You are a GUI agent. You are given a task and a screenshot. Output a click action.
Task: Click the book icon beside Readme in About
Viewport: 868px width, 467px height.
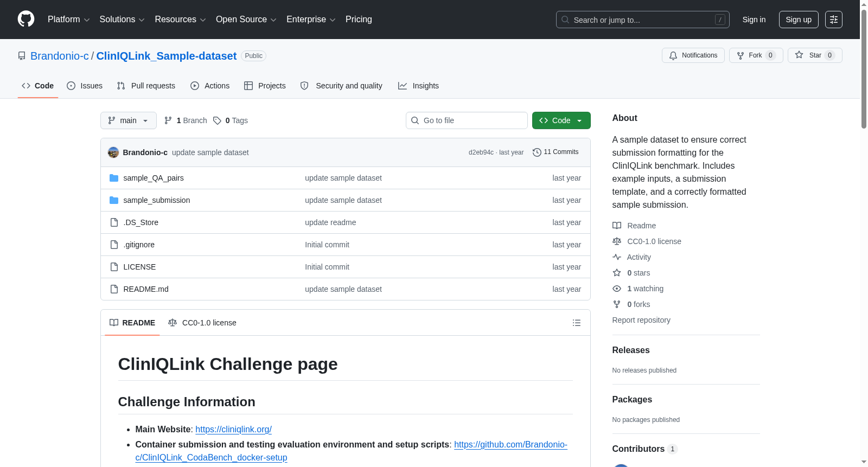pos(617,226)
